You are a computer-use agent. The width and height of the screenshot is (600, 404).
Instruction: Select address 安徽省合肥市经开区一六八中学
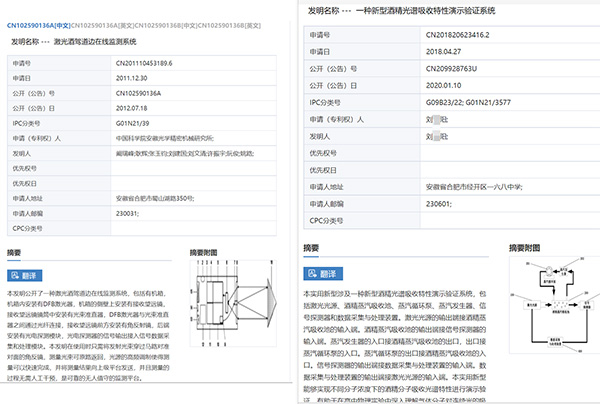(x=474, y=187)
